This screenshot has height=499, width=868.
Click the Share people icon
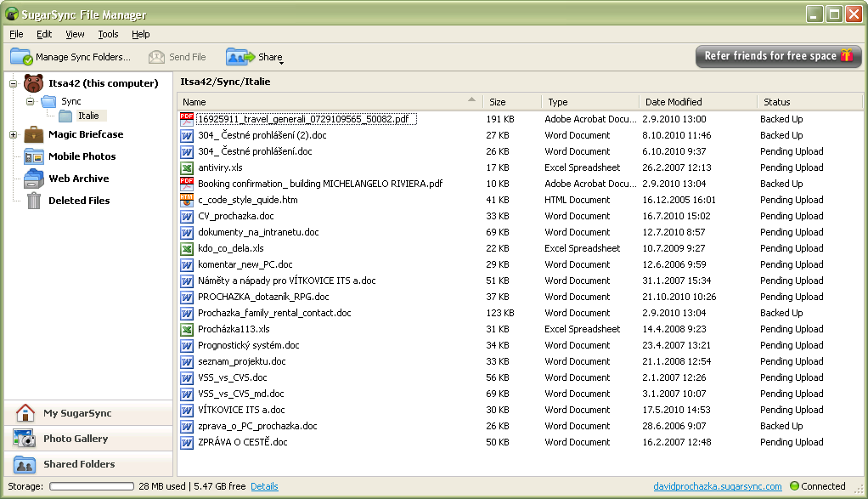pos(240,56)
